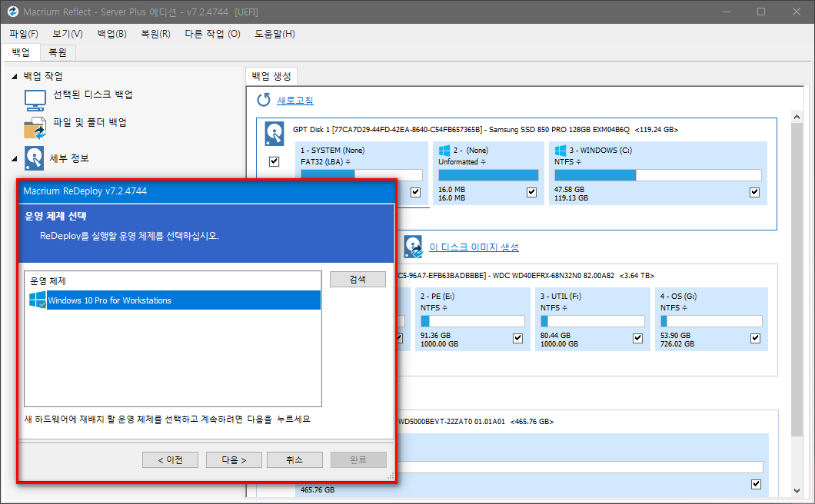Open the 도움말(H) menu
The image size is (815, 504).
tap(274, 34)
